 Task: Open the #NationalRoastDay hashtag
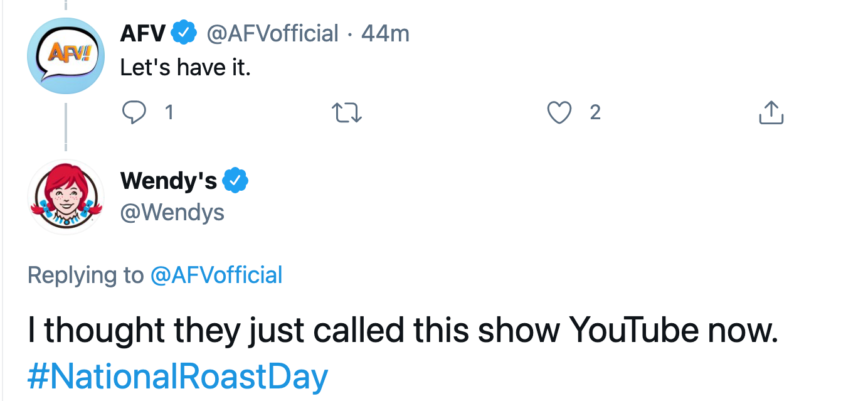[x=178, y=378]
